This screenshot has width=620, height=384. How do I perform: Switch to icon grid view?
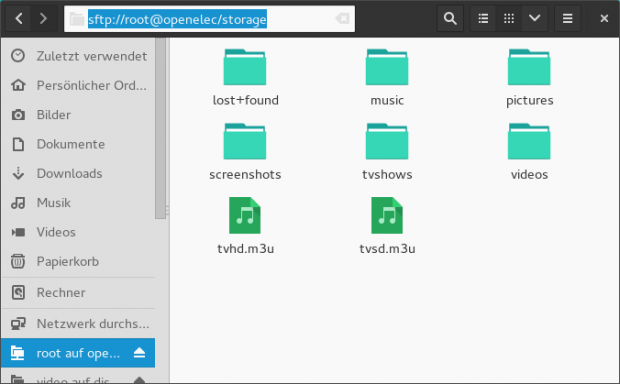509,19
